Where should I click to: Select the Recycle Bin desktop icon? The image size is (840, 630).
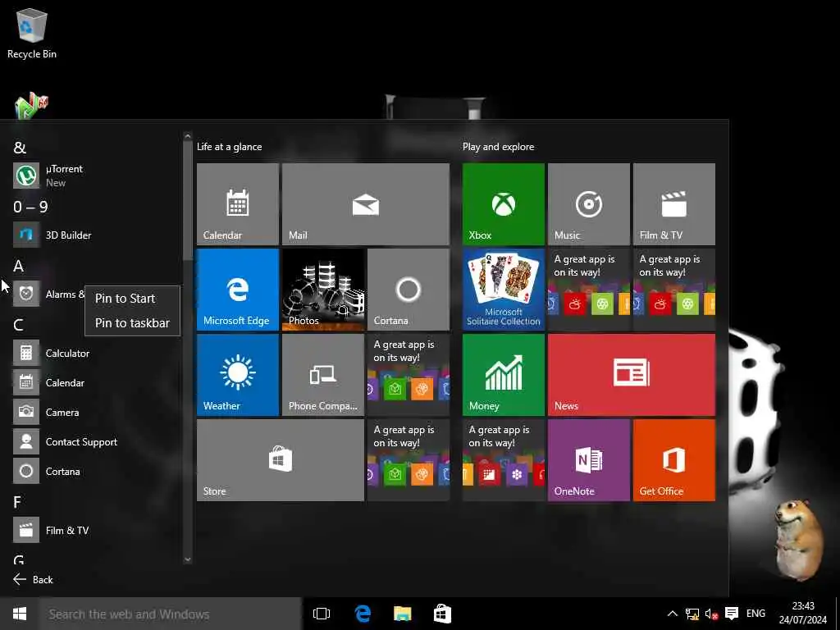pyautogui.click(x=32, y=33)
